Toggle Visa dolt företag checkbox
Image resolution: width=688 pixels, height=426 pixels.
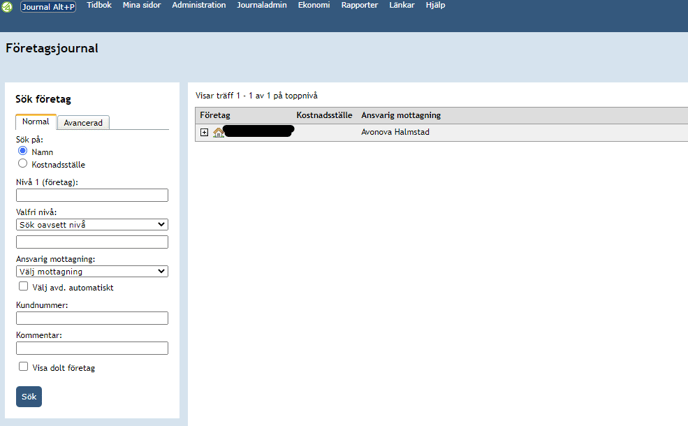(x=24, y=367)
